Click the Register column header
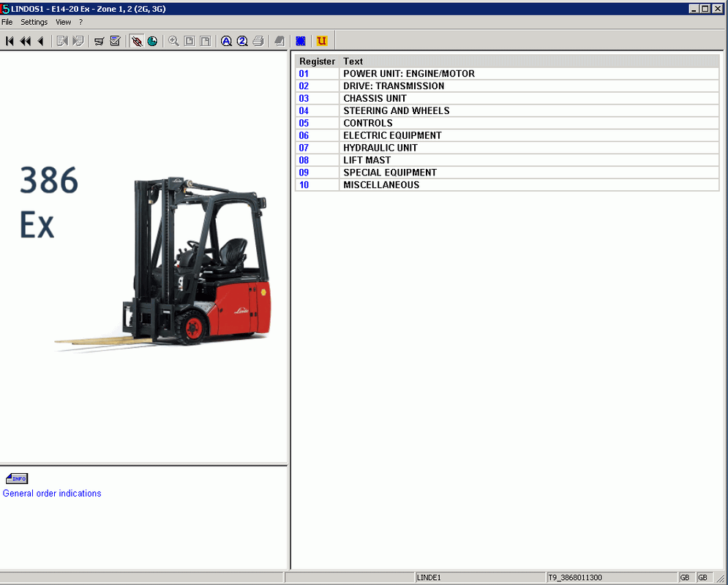Image resolution: width=728 pixels, height=585 pixels. coord(317,61)
